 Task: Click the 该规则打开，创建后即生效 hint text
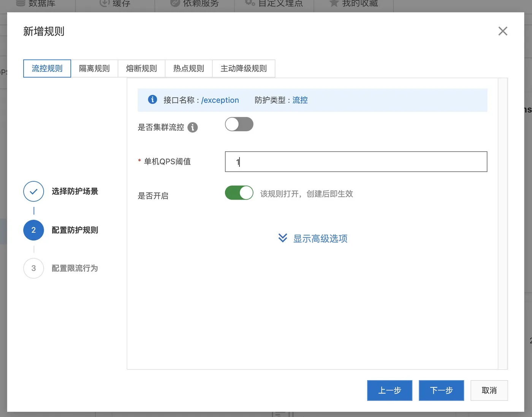pyautogui.click(x=307, y=194)
